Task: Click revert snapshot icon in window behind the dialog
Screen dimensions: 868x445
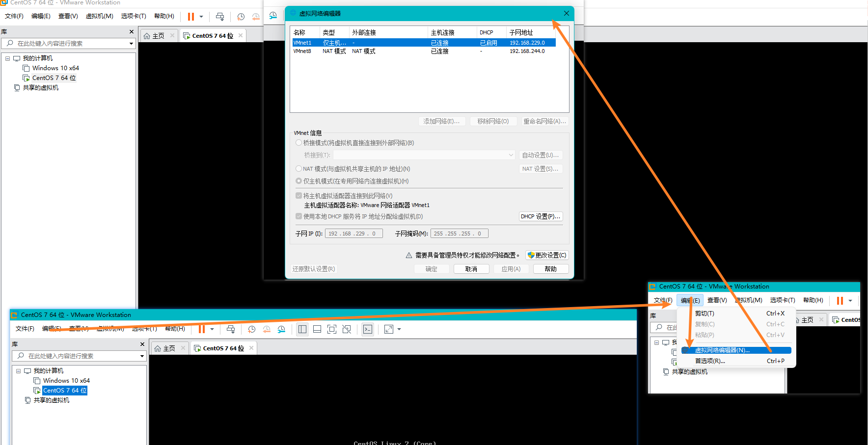Action: [256, 17]
